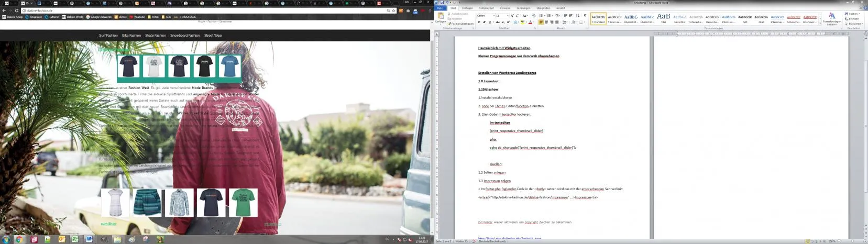This screenshot has width=868, height=244.
Task: Switch to Seitenlayout tab in Word
Action: click(x=486, y=8)
